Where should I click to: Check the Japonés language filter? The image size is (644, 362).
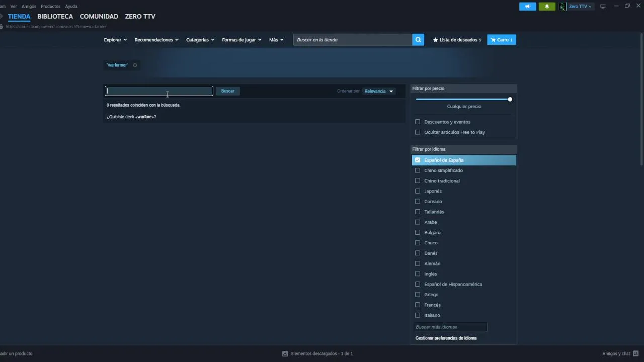[x=418, y=191]
